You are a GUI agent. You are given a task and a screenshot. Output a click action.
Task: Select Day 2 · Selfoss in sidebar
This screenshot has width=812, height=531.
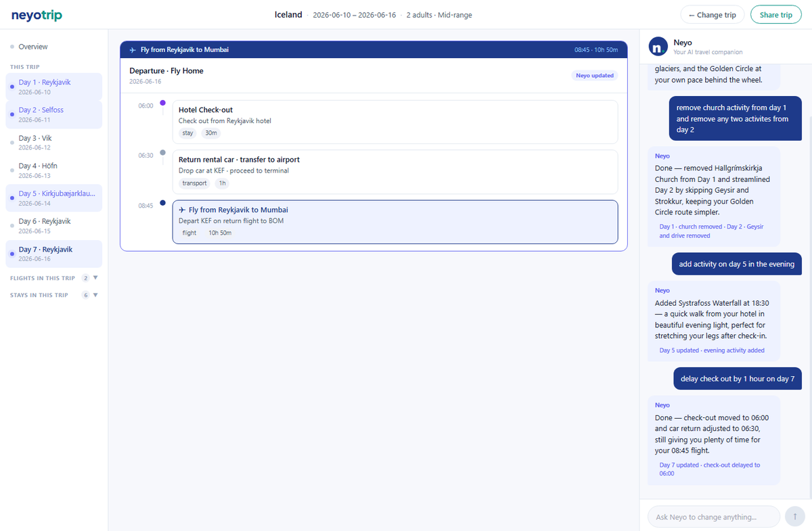53,114
